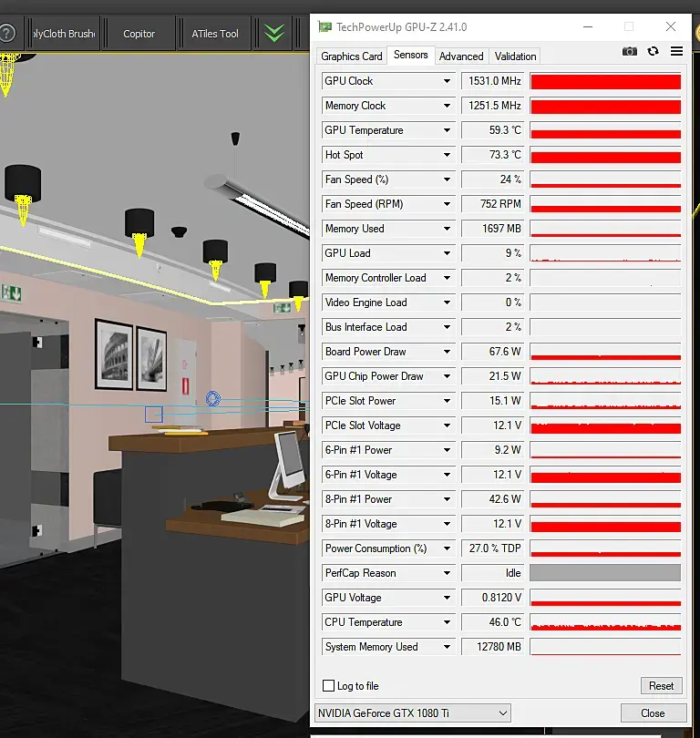Click the 1251.5 MHz Memory Clock value
This screenshot has height=738, width=700.
tap(492, 106)
